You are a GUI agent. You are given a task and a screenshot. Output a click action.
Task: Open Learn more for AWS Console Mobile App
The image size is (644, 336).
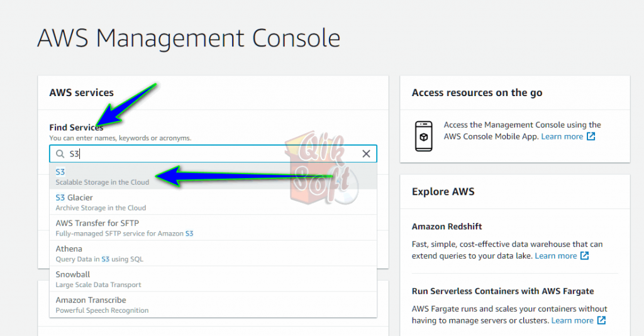[562, 137]
